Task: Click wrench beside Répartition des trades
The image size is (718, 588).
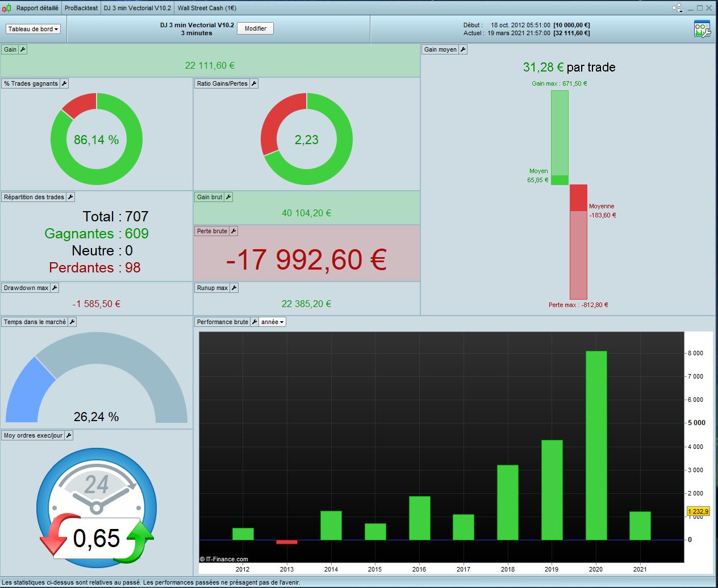Action: pyautogui.click(x=70, y=197)
